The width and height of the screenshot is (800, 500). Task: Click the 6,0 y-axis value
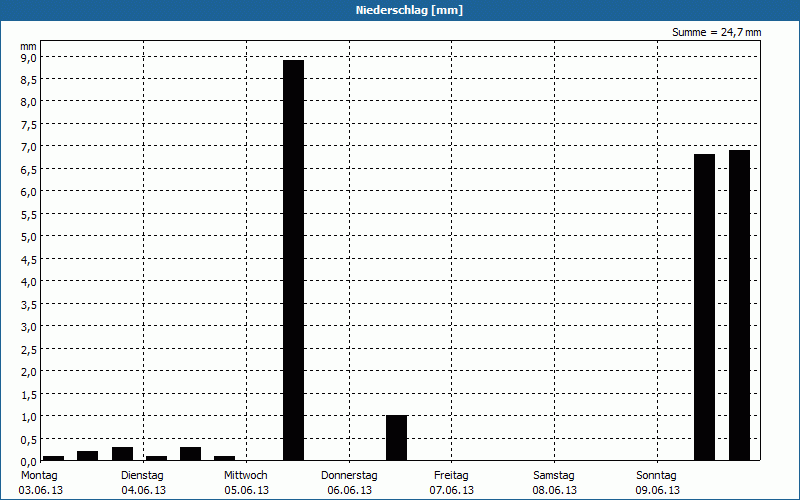coord(29,192)
